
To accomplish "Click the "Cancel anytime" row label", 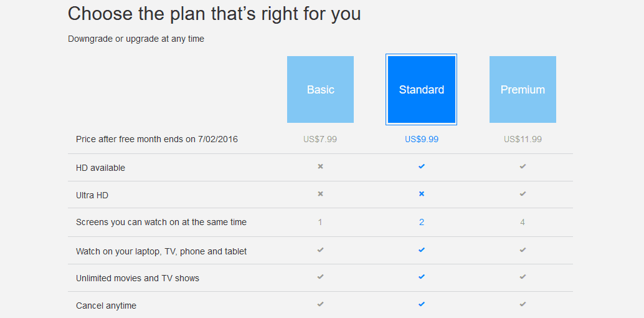I will point(106,306).
